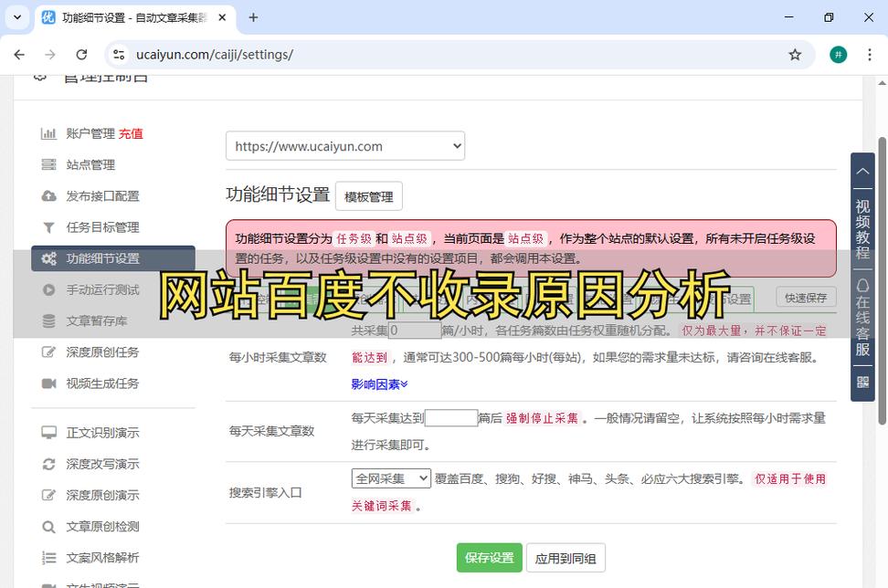888x588 pixels.
Task: Select the 功能细节设置 browser tab
Action: [132, 17]
